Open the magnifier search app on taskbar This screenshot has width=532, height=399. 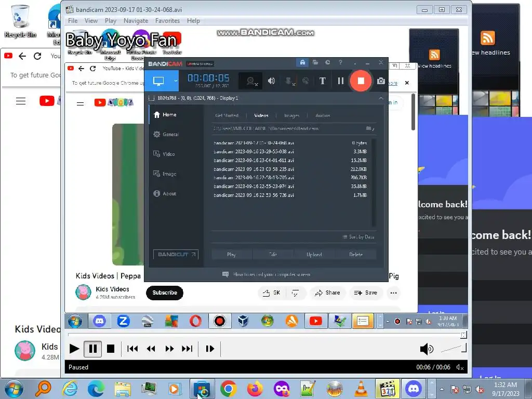click(43, 389)
